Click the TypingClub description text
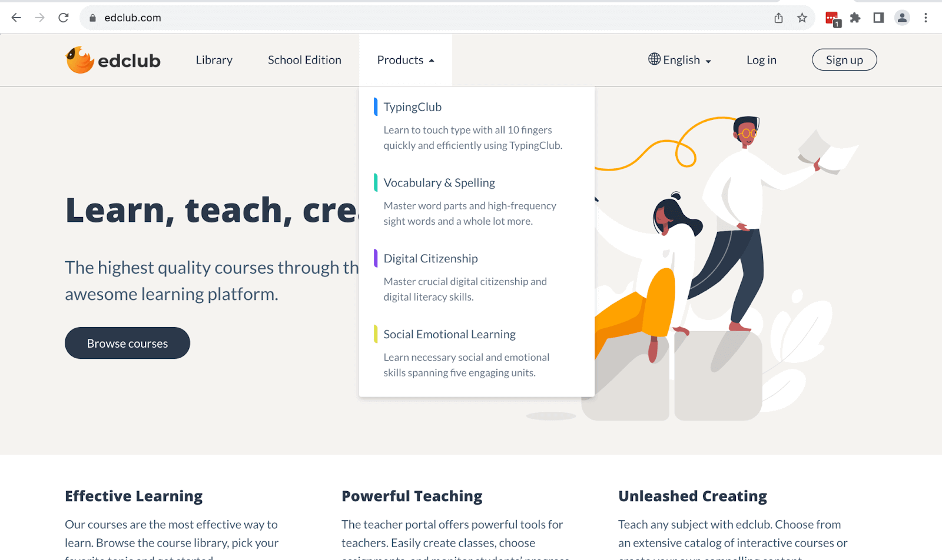 pos(473,138)
